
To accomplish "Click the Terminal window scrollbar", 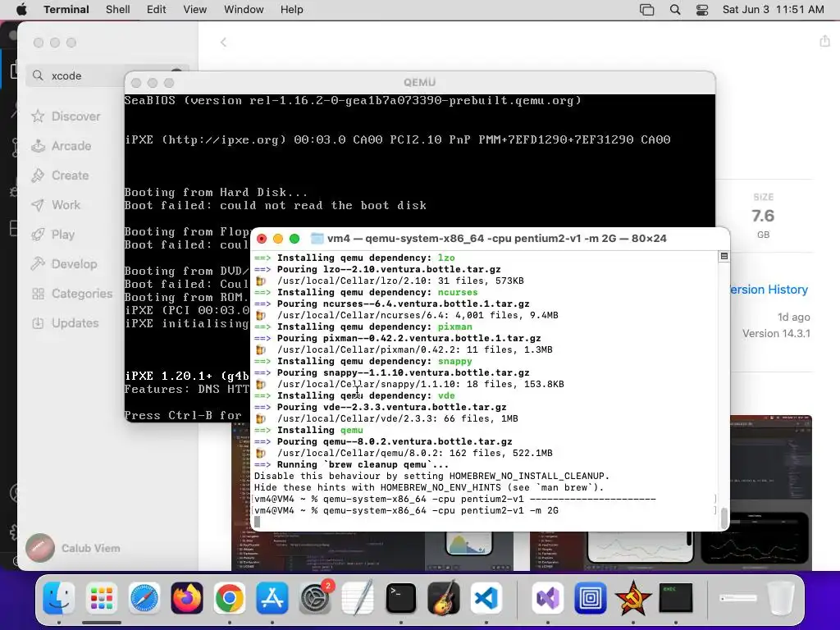I will 724,518.
